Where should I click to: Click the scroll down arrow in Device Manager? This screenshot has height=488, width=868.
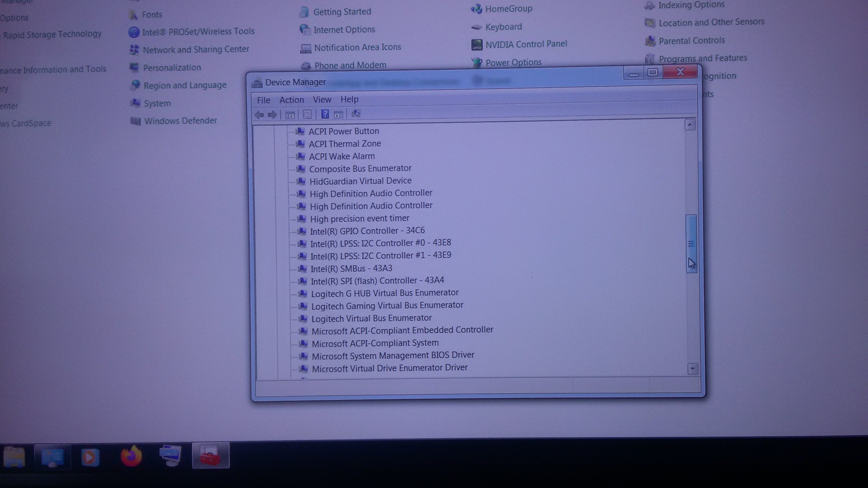(692, 368)
